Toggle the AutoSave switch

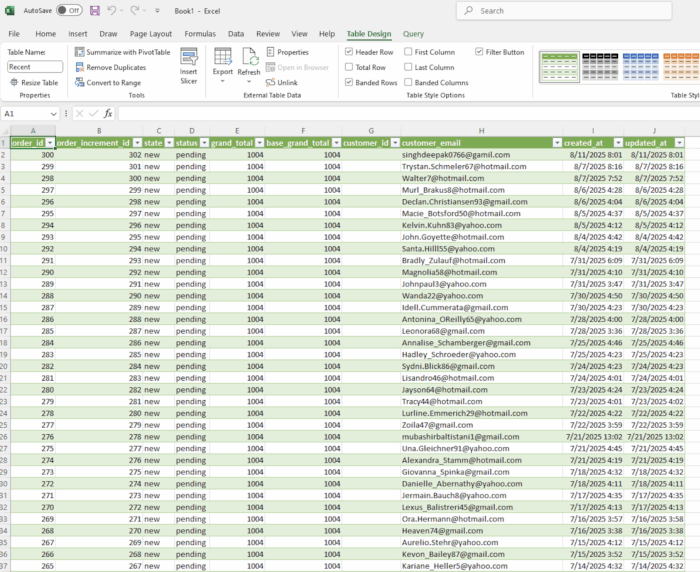pos(69,10)
